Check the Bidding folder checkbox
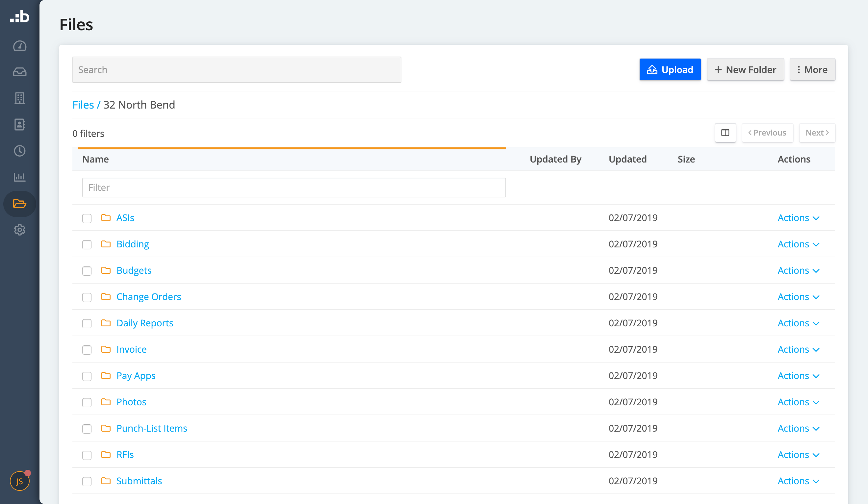The height and width of the screenshot is (504, 868). (87, 244)
